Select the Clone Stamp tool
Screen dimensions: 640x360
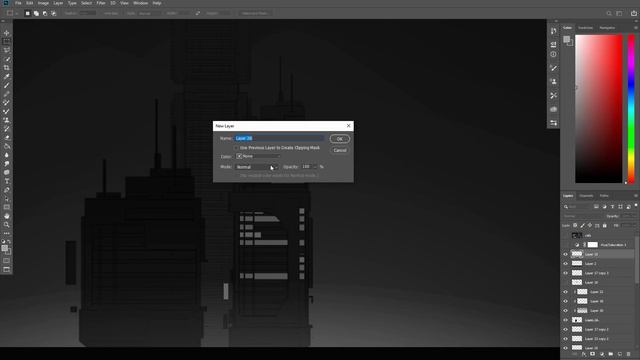7,120
